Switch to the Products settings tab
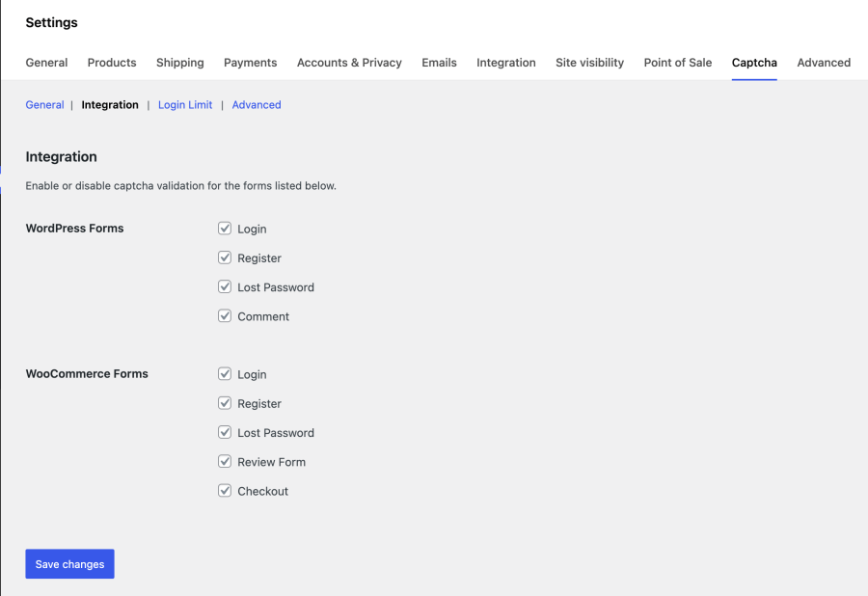The image size is (868, 596). click(x=112, y=63)
